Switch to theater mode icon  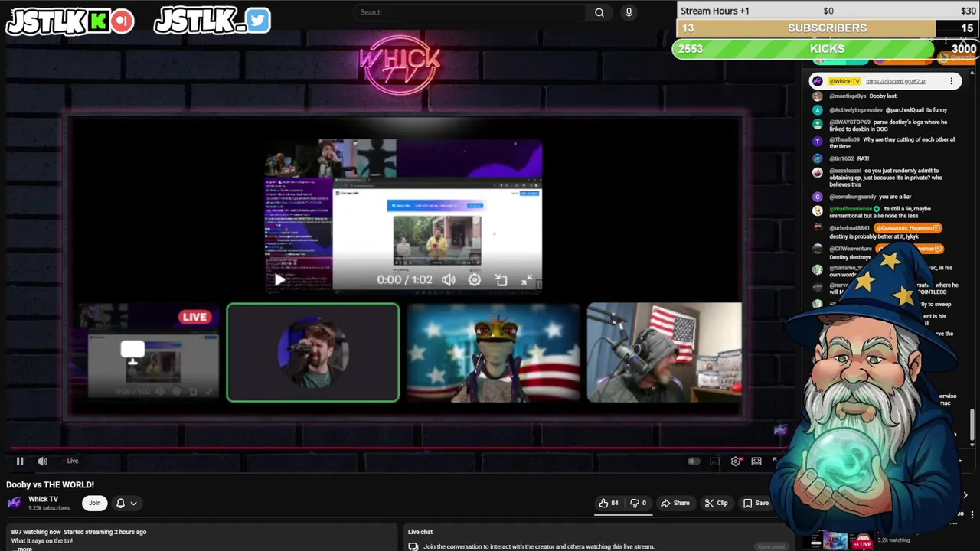pos(756,461)
